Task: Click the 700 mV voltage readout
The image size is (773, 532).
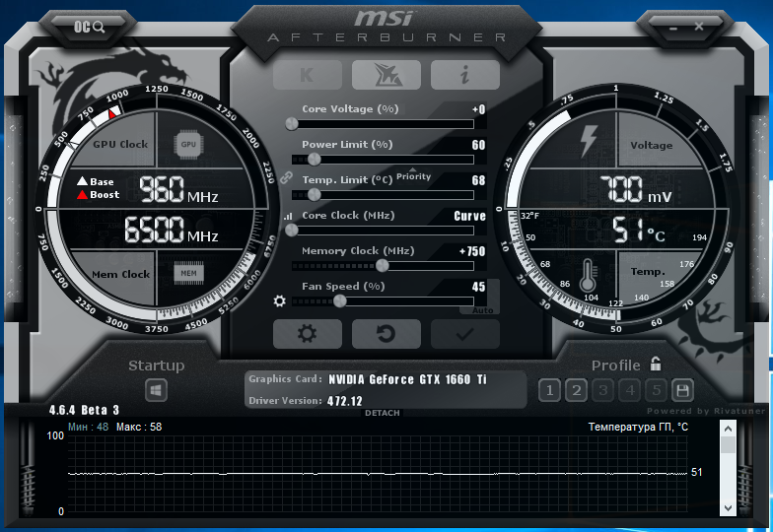Action: point(635,189)
